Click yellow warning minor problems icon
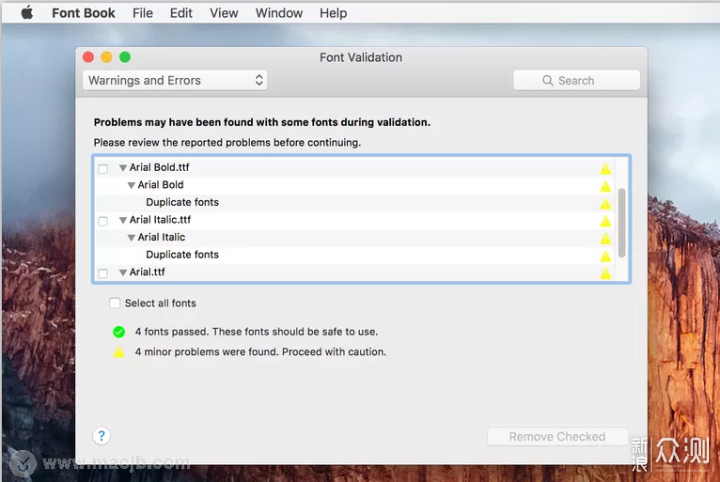The width and height of the screenshot is (720, 482). coord(119,352)
